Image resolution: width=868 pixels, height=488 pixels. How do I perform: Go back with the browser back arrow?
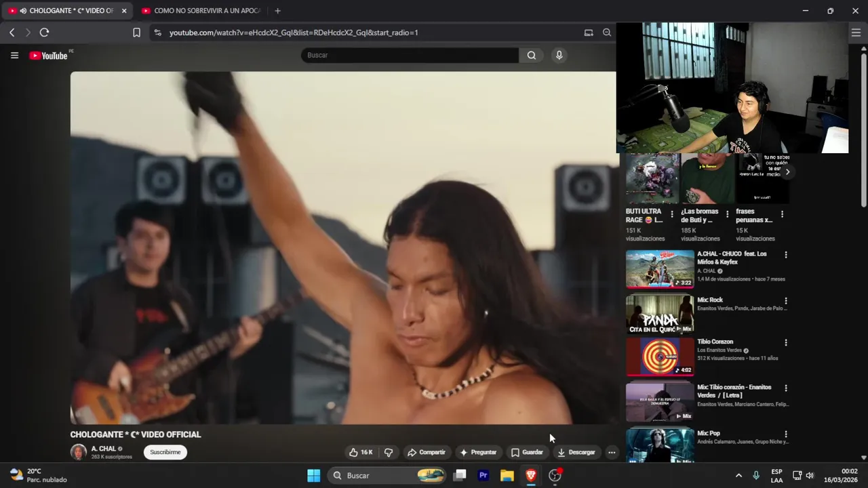coord(12,33)
